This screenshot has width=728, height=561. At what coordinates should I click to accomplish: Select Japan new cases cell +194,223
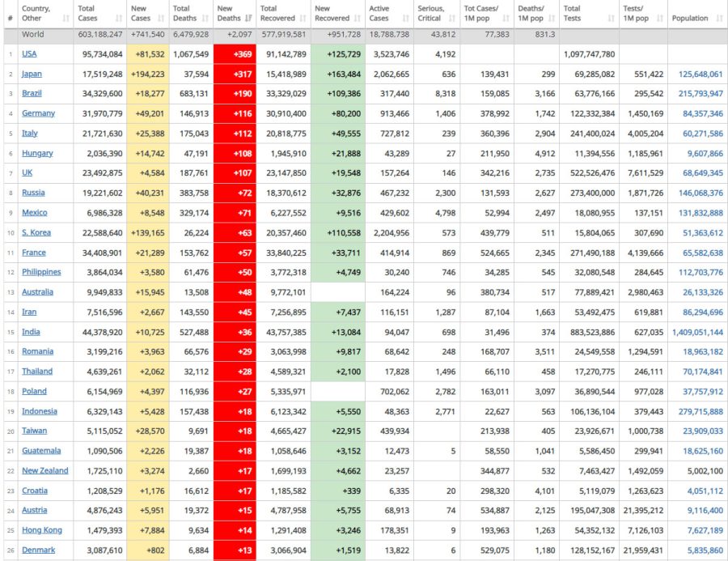pyautogui.click(x=147, y=74)
